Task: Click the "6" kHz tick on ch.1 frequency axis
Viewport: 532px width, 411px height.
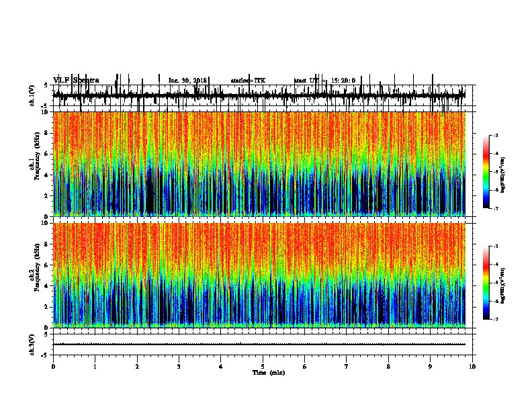Action: click(46, 154)
